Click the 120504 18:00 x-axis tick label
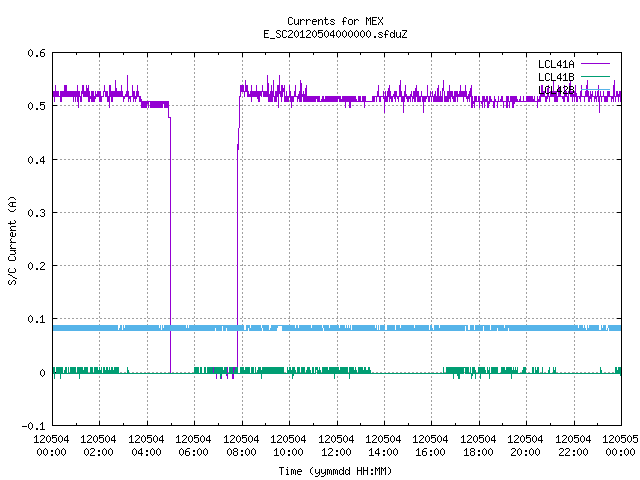Viewport: 640px width, 480px height. click(x=478, y=446)
